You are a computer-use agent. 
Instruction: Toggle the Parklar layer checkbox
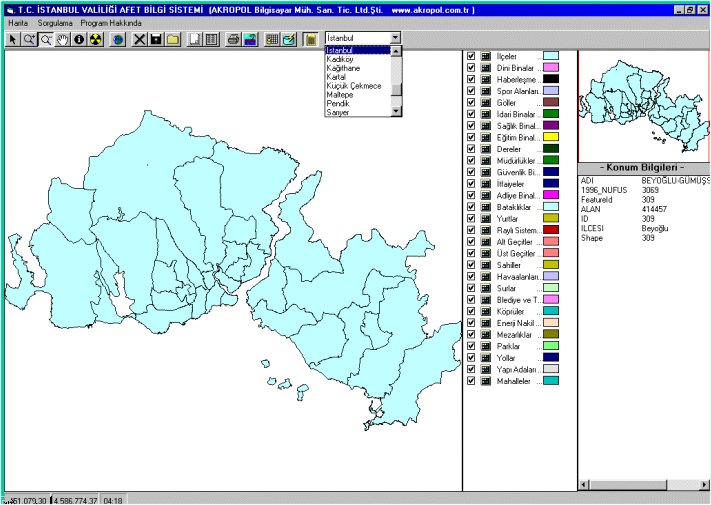pos(470,346)
